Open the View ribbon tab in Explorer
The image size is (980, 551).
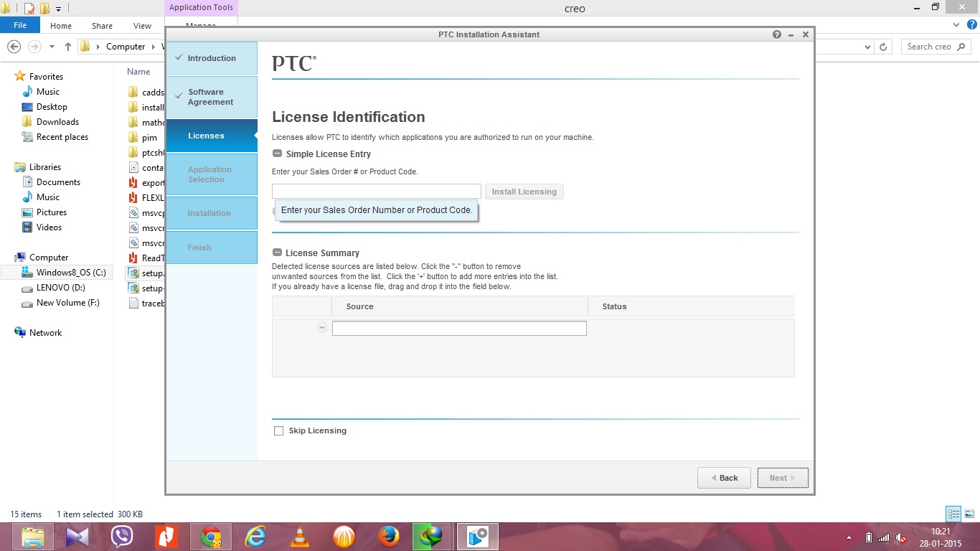point(142,26)
